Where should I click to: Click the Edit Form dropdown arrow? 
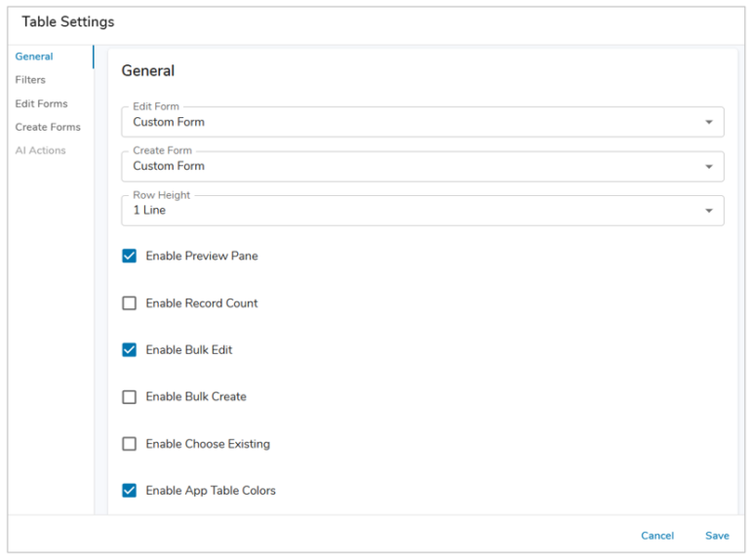click(x=709, y=122)
